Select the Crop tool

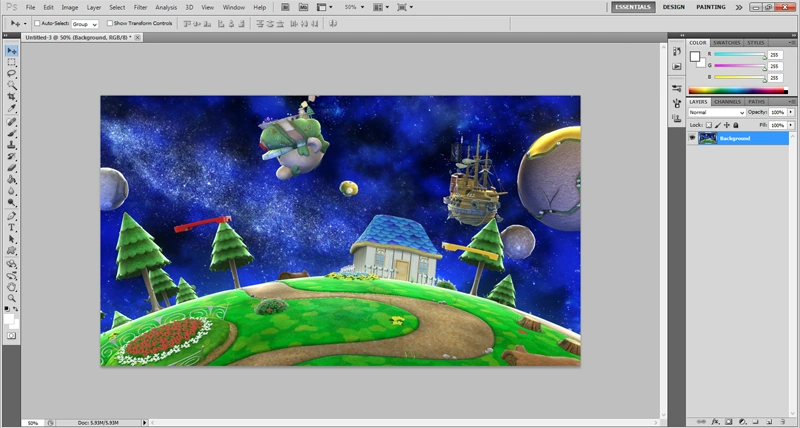point(11,97)
